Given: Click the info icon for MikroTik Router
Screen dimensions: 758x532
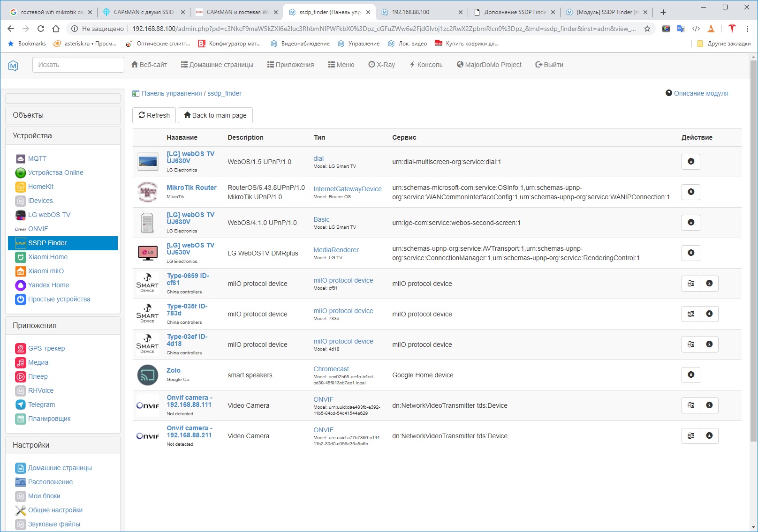Looking at the screenshot, I should [x=690, y=192].
